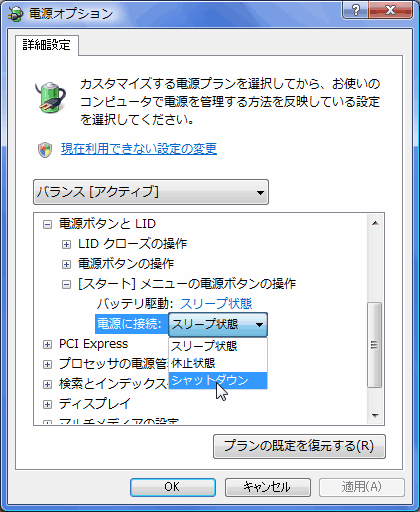Expand LID クローズの操作 node
Image resolution: width=420 pixels, height=512 pixels.
coord(66,244)
